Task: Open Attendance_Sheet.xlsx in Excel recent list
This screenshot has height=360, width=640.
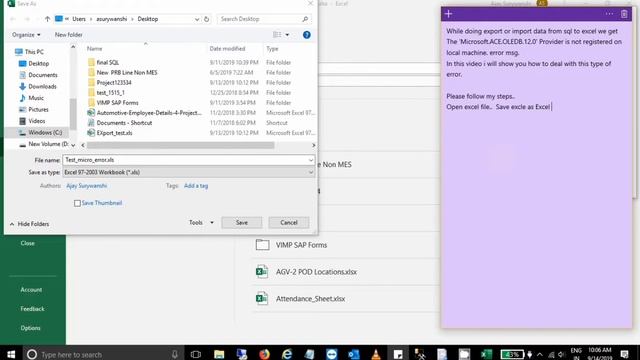Action: 310,299
